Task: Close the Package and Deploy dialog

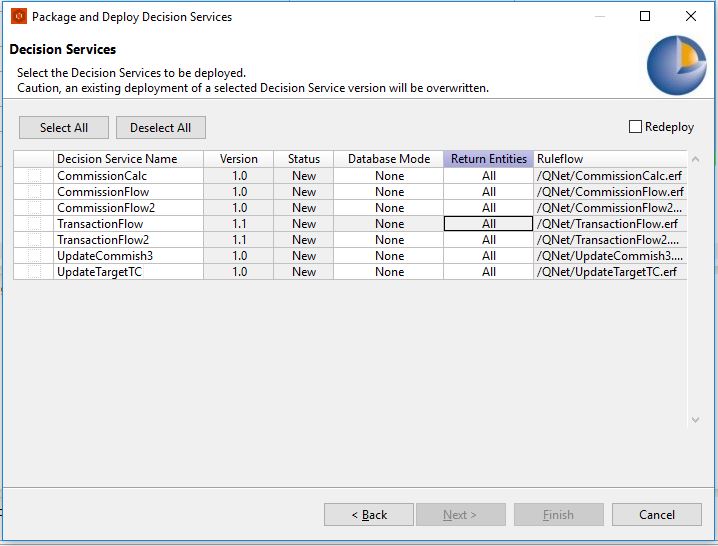Action: click(x=691, y=16)
